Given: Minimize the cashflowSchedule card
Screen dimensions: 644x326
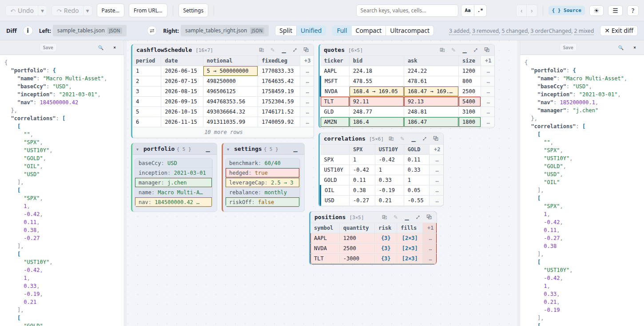Looking at the screenshot, I should (284, 50).
